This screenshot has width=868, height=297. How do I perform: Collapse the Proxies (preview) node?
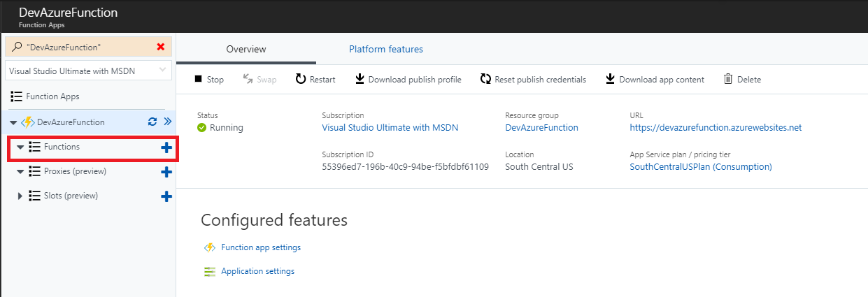pos(20,172)
